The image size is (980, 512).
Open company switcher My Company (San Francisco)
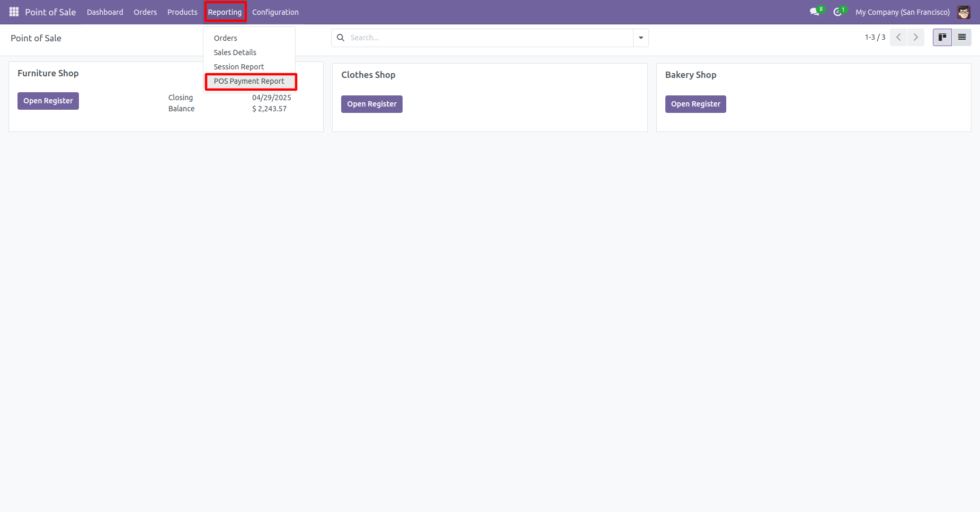click(x=903, y=12)
